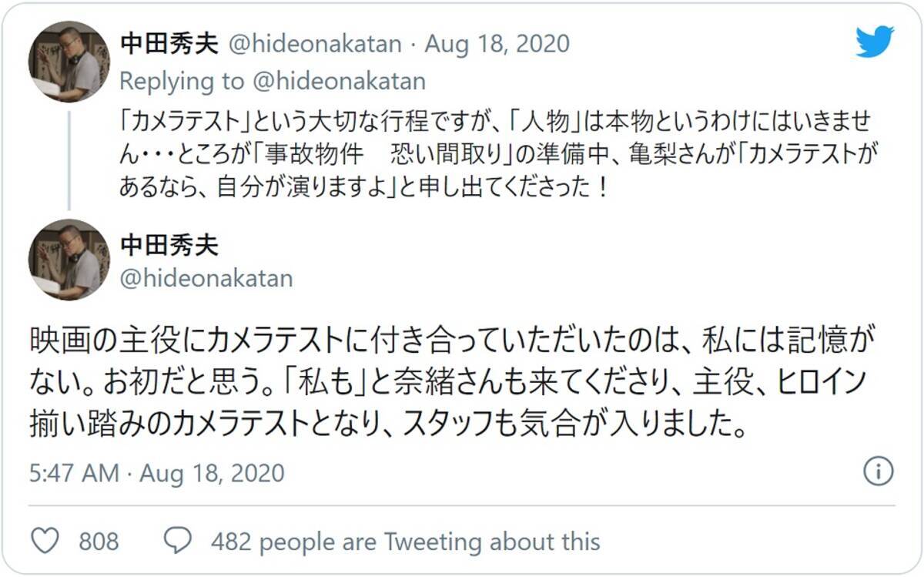Open the 5:47 AM · Aug 18, 2020 timestamp

point(157,472)
